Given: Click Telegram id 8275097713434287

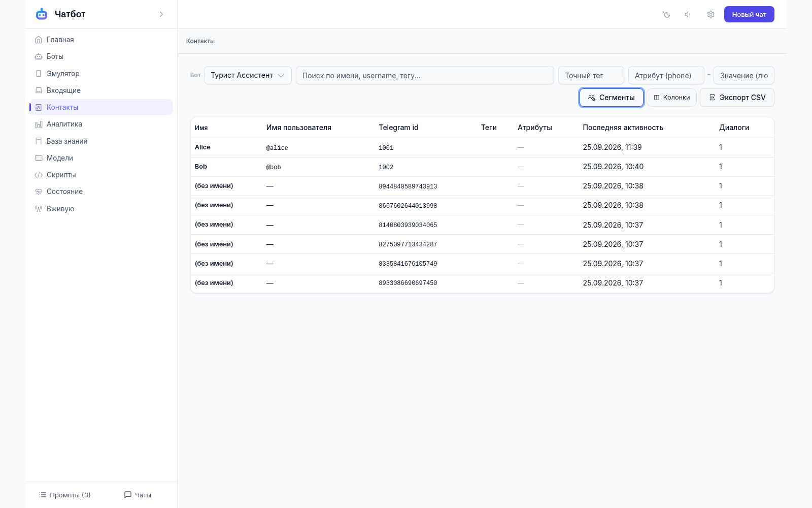Looking at the screenshot, I should click(x=408, y=244).
